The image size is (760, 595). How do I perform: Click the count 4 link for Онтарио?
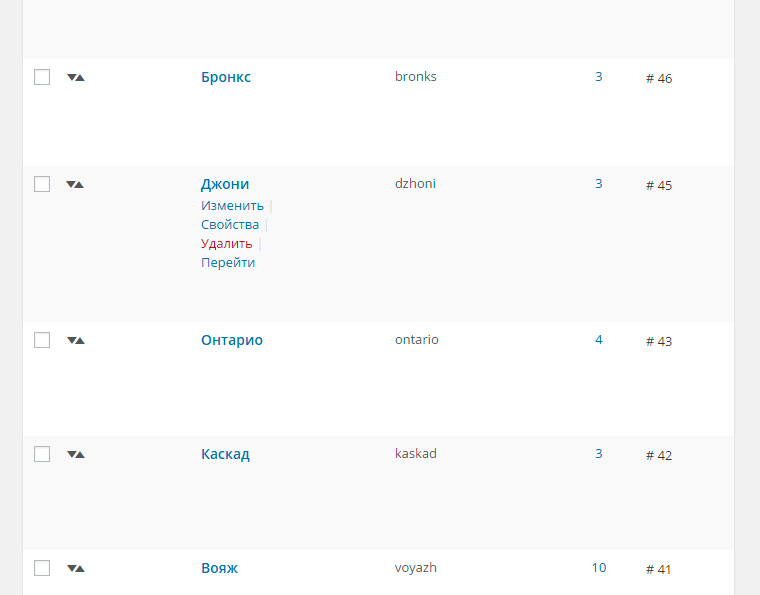599,340
